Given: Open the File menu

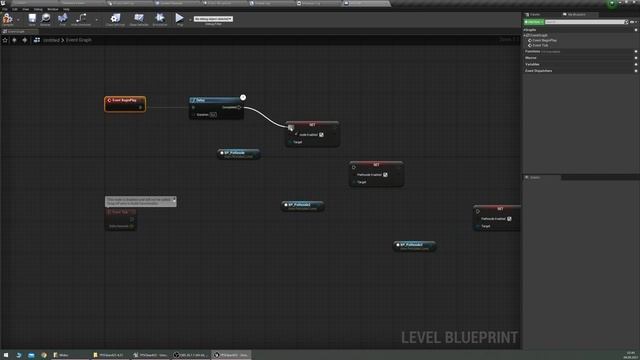Looking at the screenshot, I should tap(4, 9).
